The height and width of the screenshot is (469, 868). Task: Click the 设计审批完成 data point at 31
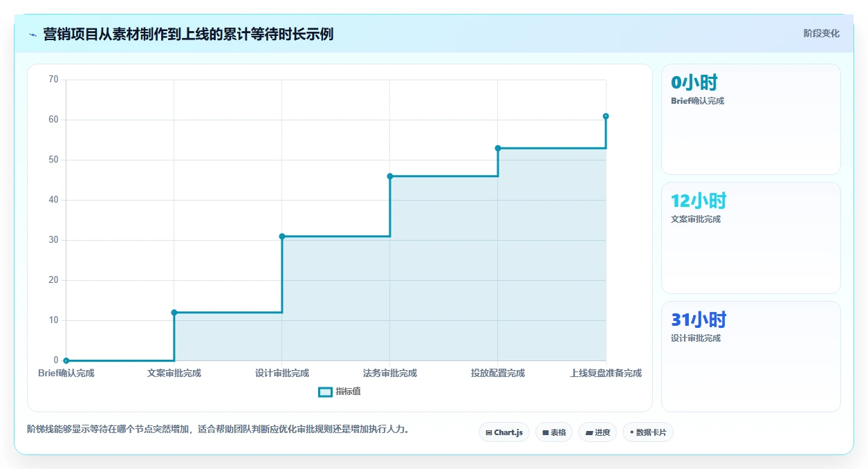(282, 237)
